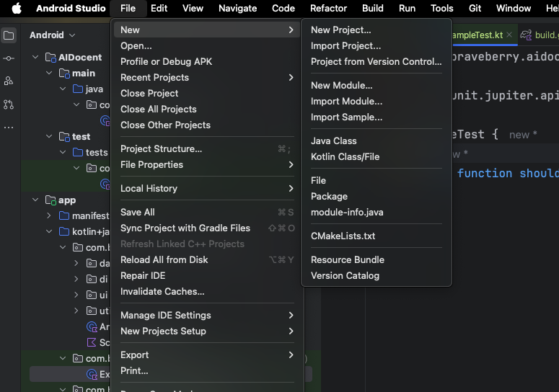Open the Project tool window folder icon
This screenshot has height=392, width=559.
9,35
